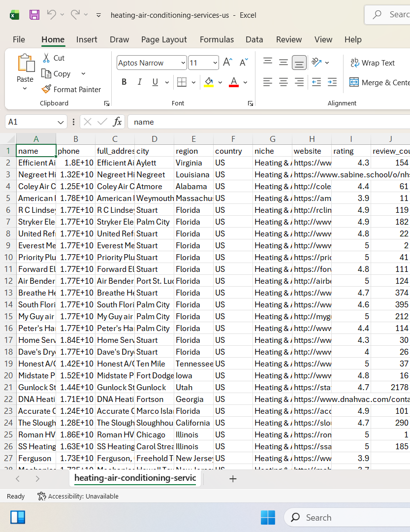
Task: Click Accessibility: Unavailable in status bar
Action: coord(78,497)
